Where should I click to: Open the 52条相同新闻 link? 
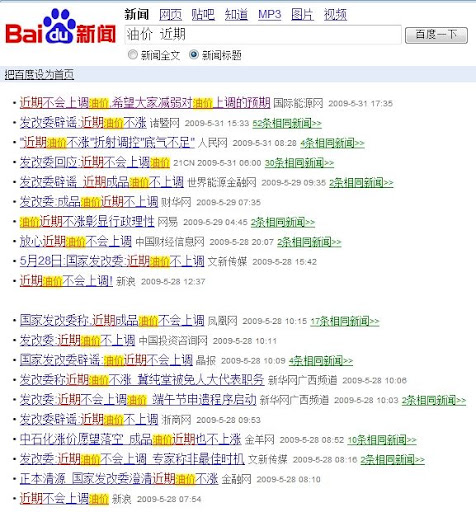pyautogui.click(x=287, y=123)
